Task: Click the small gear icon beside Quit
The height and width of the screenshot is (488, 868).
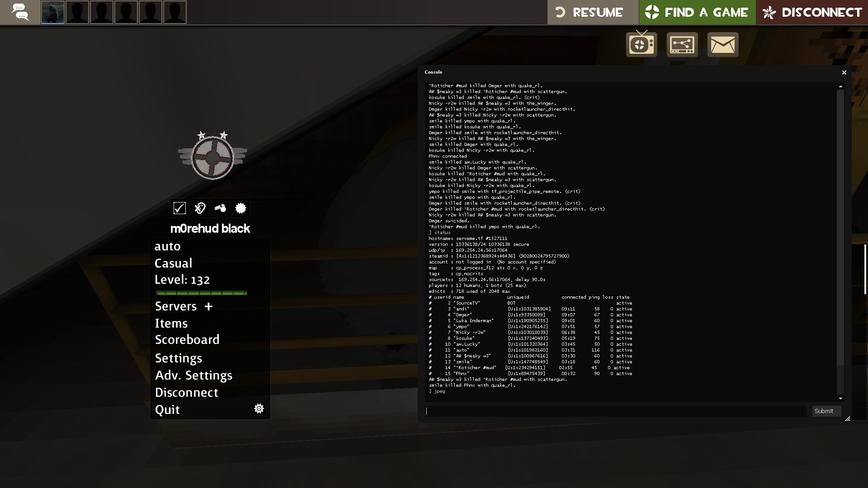Action: 259,408
